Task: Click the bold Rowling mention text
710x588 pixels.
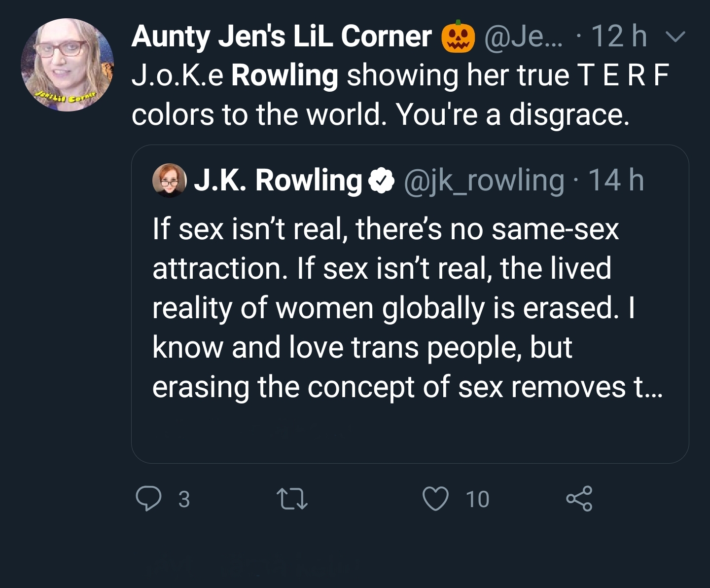Action: click(284, 75)
